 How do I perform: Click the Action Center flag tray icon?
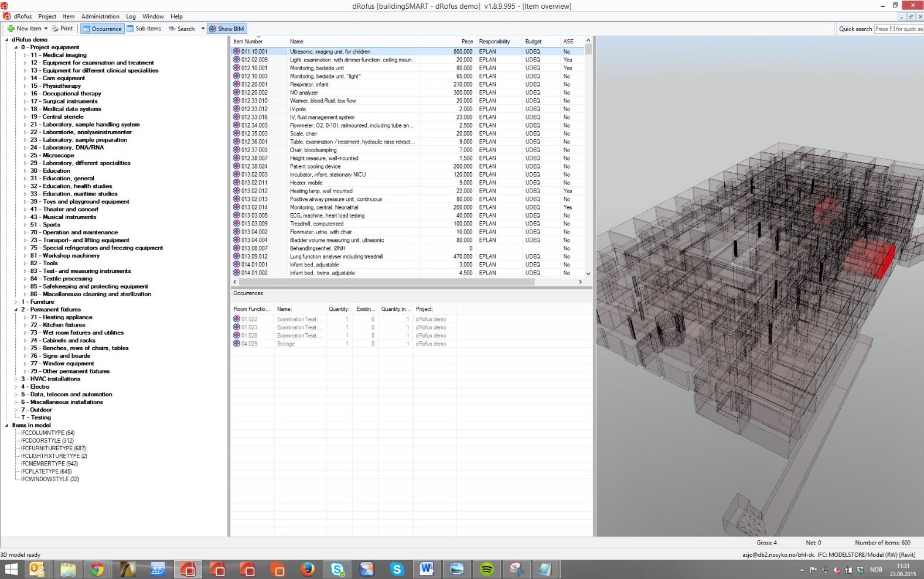coord(813,570)
